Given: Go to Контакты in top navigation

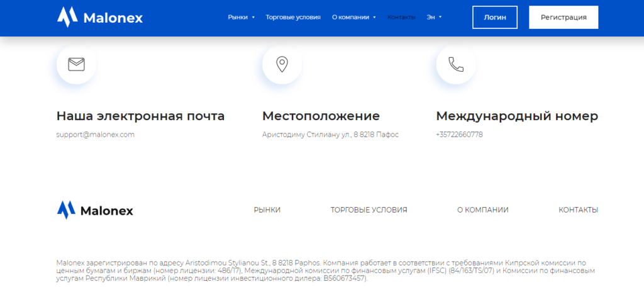Looking at the screenshot, I should tap(401, 17).
